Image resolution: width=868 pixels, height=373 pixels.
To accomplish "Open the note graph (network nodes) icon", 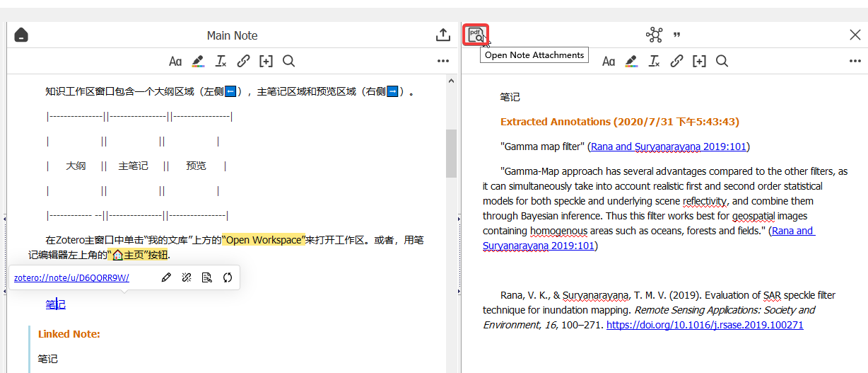I will pyautogui.click(x=654, y=35).
